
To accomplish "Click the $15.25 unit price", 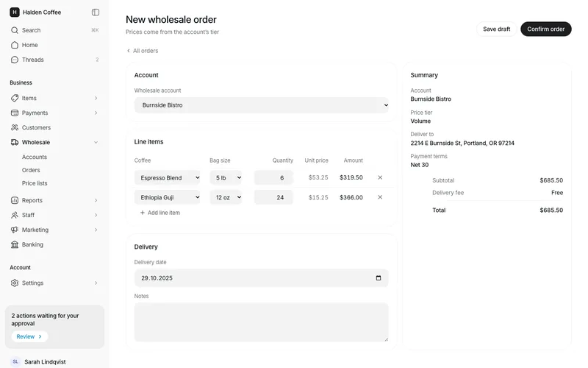I will [x=318, y=197].
